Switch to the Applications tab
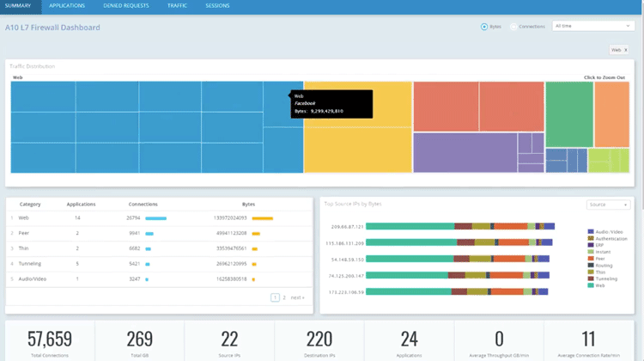Screen dimensions: 644x361 (x=67, y=6)
